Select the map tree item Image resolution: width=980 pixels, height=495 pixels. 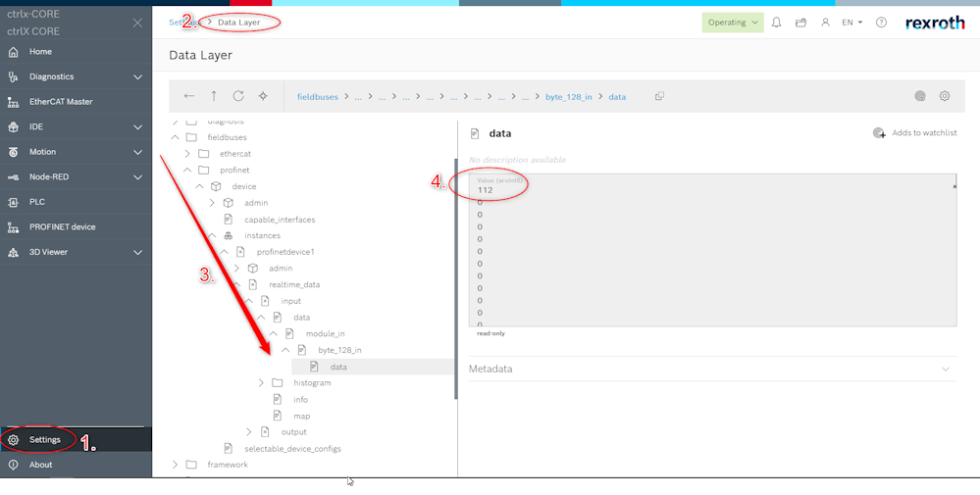(x=302, y=416)
